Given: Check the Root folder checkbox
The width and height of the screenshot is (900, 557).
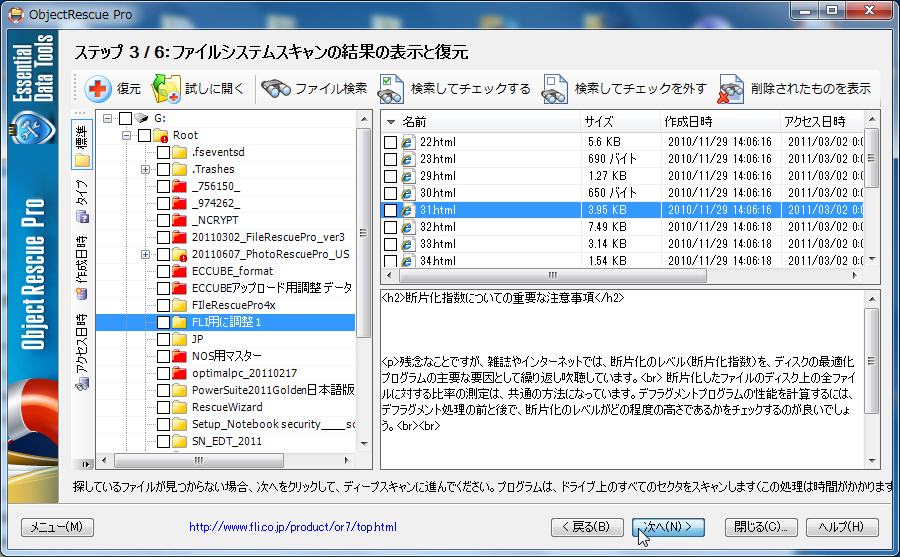Looking at the screenshot, I should [x=144, y=136].
